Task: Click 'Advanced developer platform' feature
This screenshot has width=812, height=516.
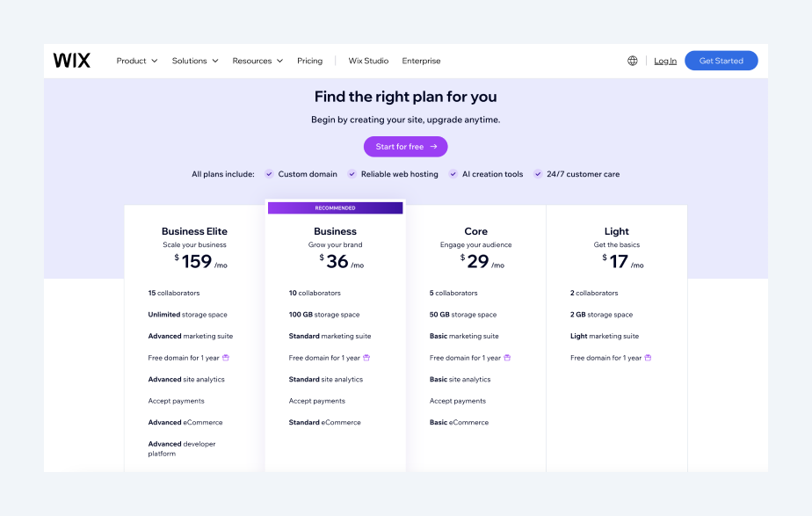Action: [x=181, y=448]
